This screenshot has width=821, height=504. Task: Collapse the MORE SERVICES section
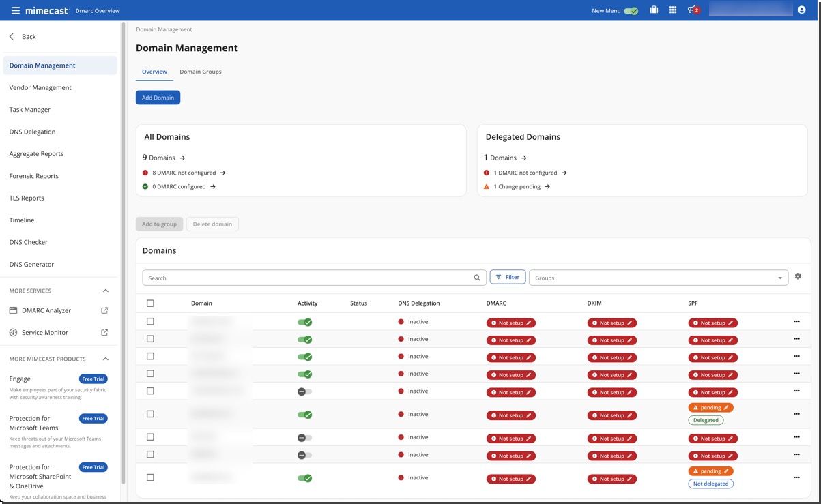(x=106, y=291)
